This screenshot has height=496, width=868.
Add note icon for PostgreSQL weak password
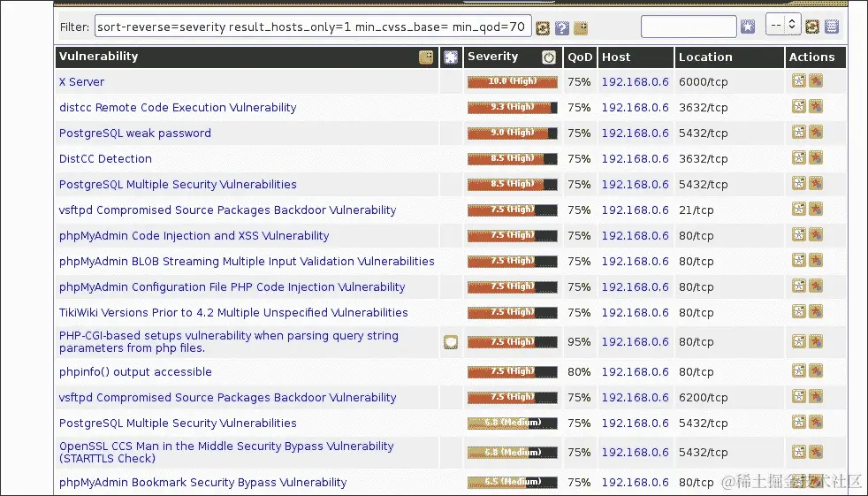pyautogui.click(x=798, y=133)
